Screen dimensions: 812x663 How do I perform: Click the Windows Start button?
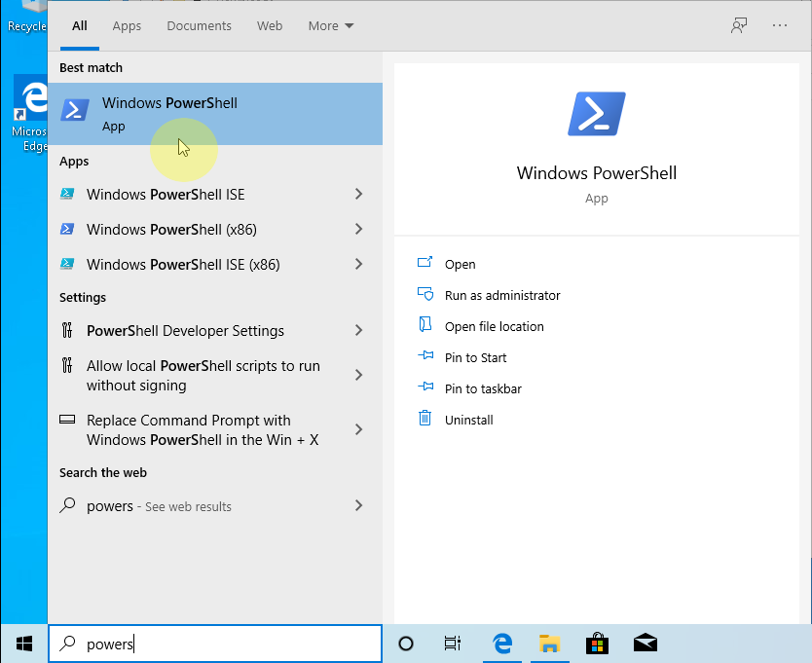(24, 644)
